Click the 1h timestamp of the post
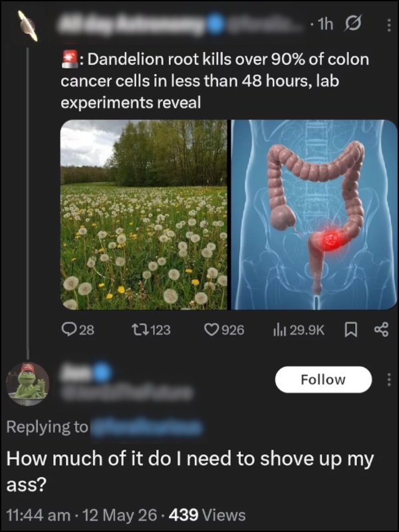 coord(325,24)
